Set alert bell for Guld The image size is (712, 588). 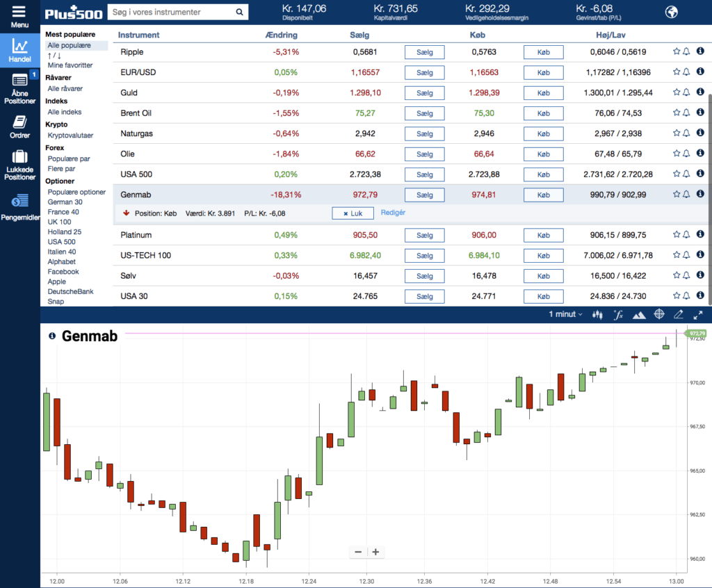click(686, 92)
